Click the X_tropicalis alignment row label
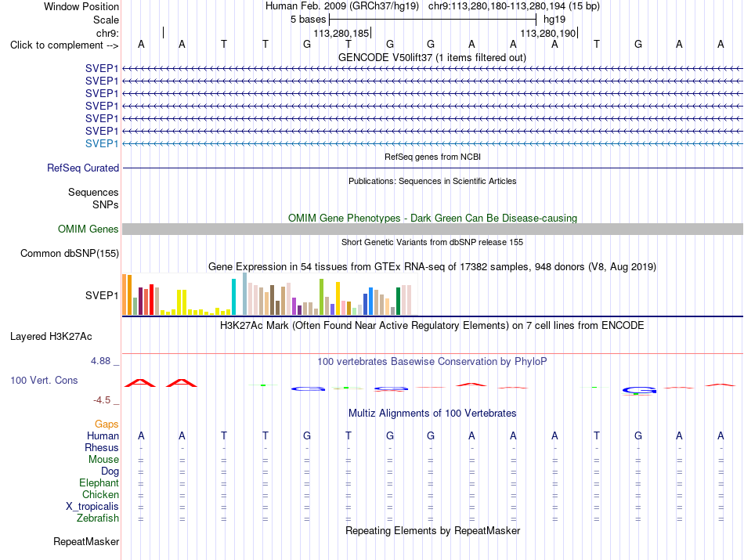Image resolution: width=744 pixels, height=560 pixels. [92, 507]
